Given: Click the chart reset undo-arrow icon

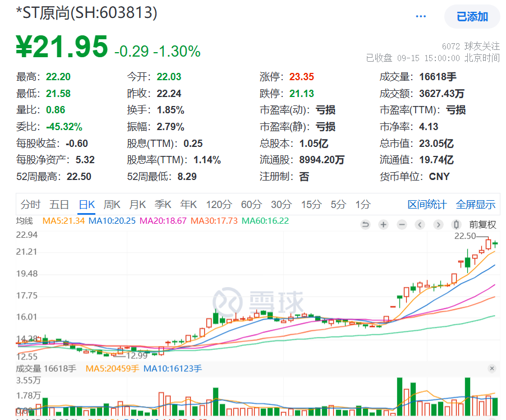Looking at the screenshot, I should coord(365,224).
